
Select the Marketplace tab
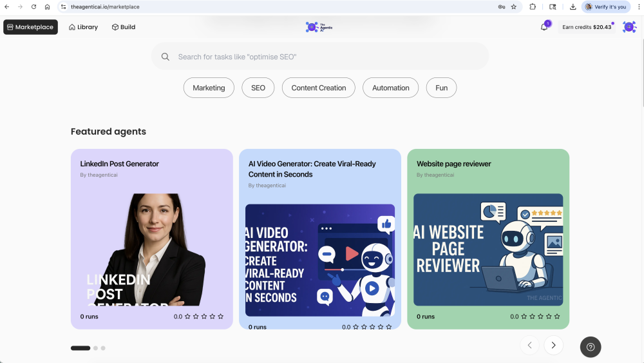(30, 27)
